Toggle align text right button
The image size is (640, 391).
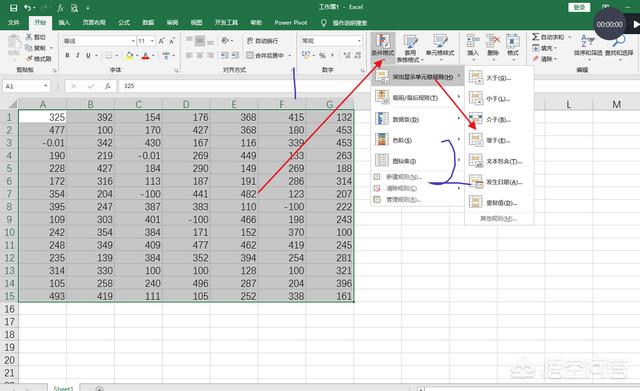[210, 55]
